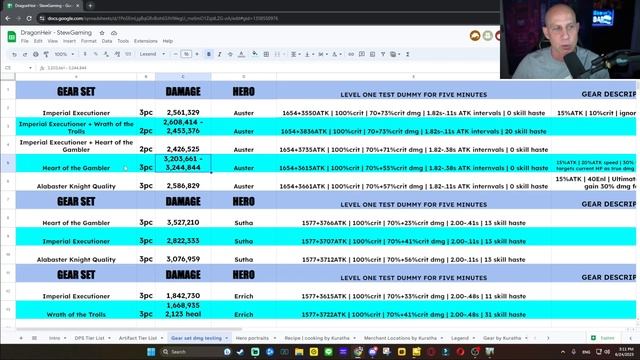
Task: Open the View menu
Action: coord(53,41)
